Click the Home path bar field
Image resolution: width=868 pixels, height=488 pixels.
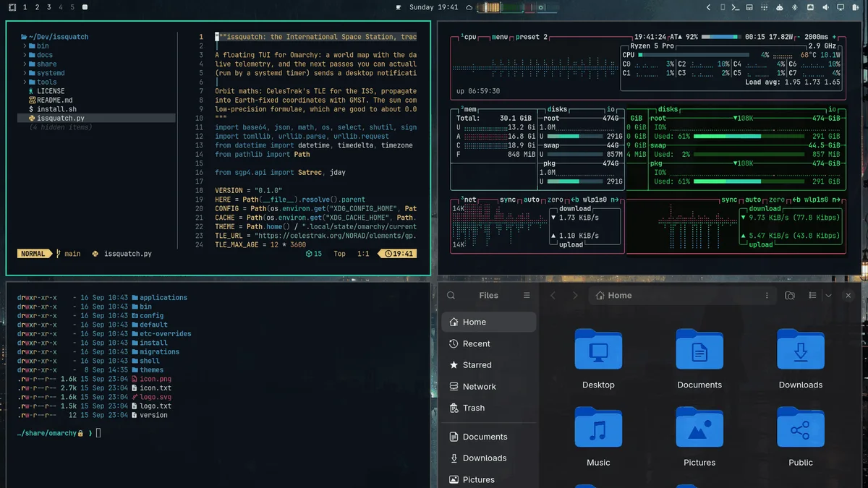tap(682, 296)
